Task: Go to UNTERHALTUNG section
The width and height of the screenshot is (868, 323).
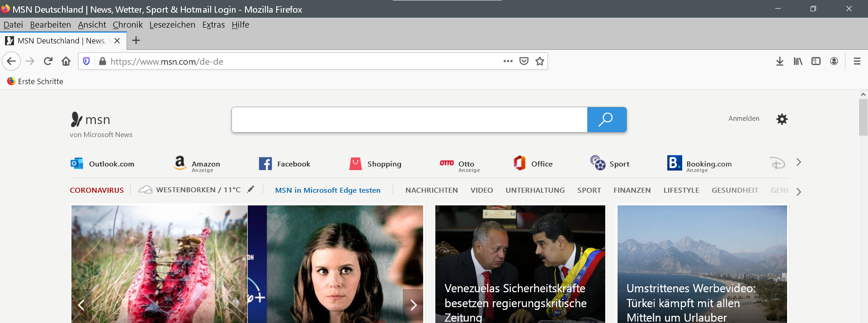Action: tap(535, 190)
